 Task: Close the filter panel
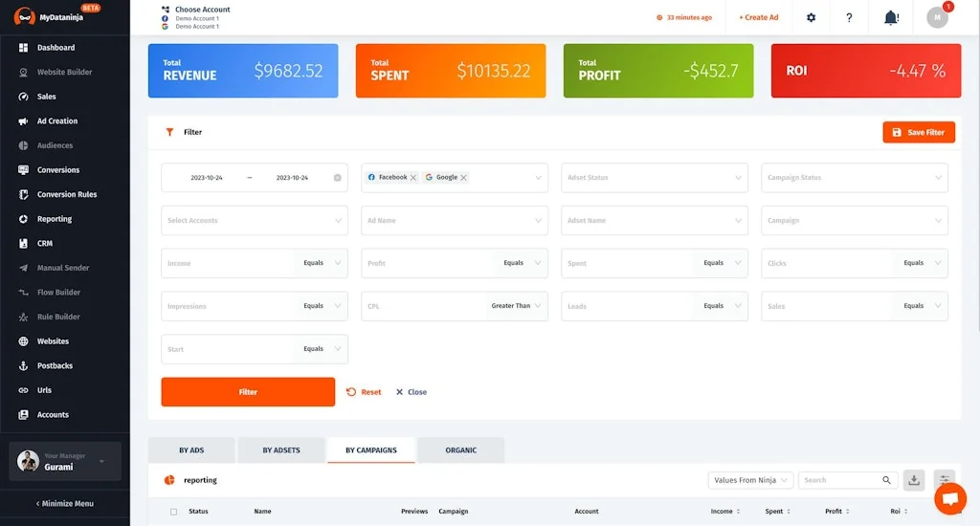[412, 392]
